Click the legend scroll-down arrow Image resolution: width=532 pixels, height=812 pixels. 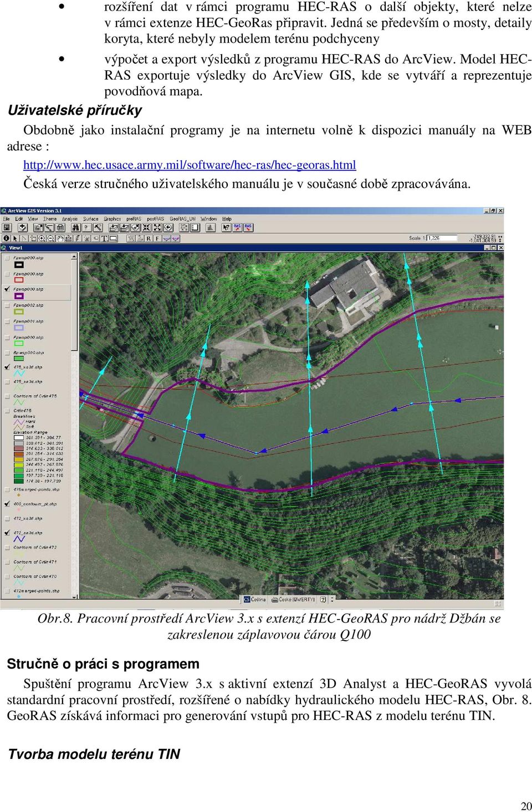click(x=74, y=597)
